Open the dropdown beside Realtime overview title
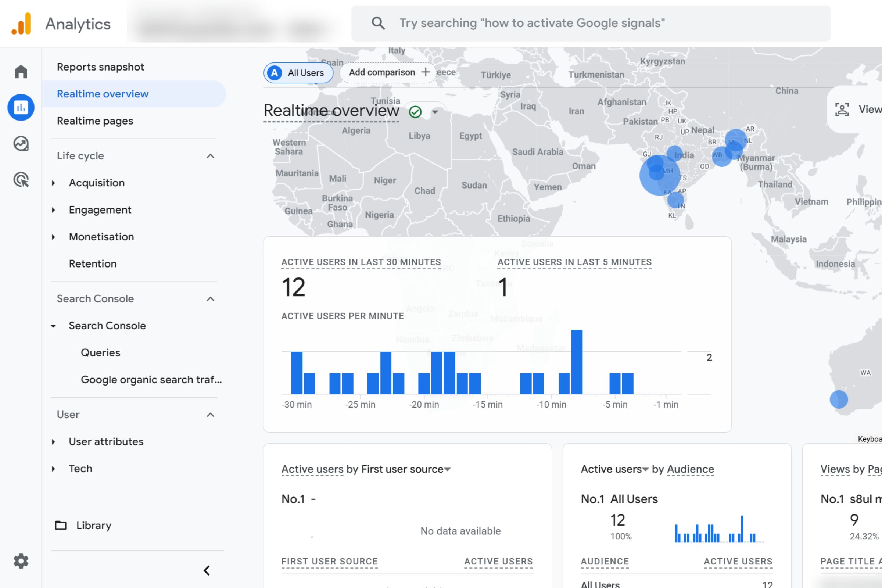Screen dimensions: 882x588 coord(435,112)
